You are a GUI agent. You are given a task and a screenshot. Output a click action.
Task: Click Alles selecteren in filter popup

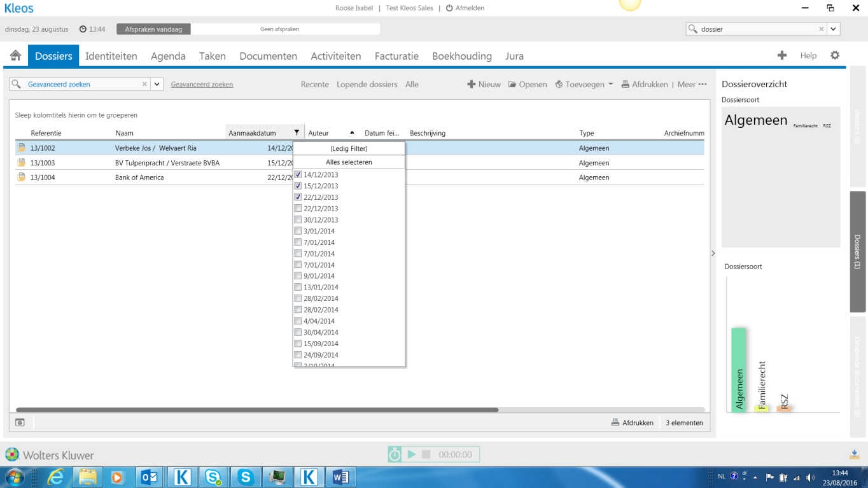point(349,162)
